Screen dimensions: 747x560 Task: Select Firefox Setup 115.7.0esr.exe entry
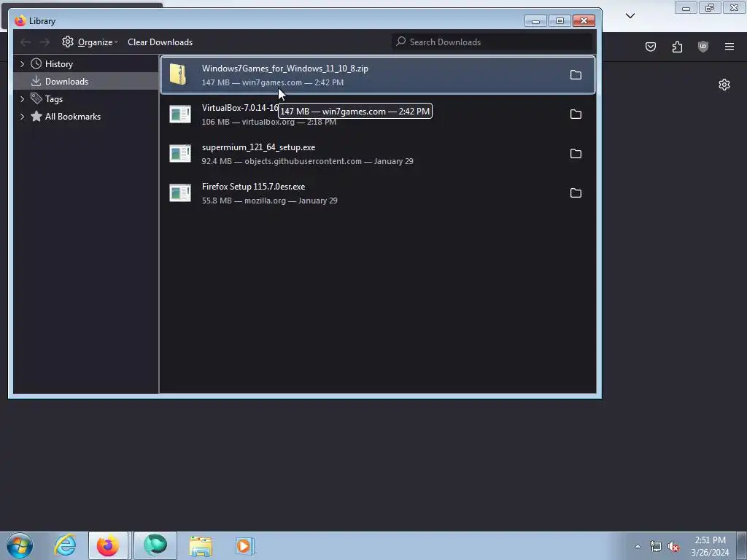pyautogui.click(x=378, y=192)
